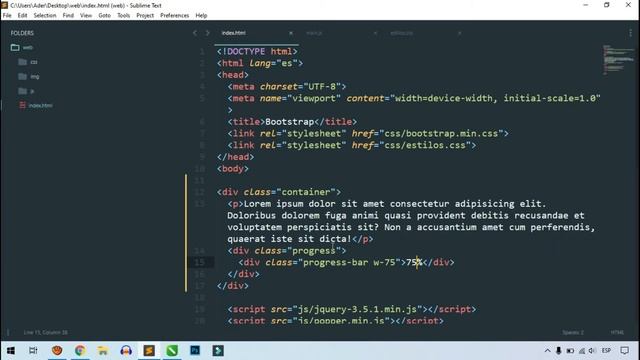Click the bootstrap.min.css link line
Screen dimensions: 640x360
point(368,133)
